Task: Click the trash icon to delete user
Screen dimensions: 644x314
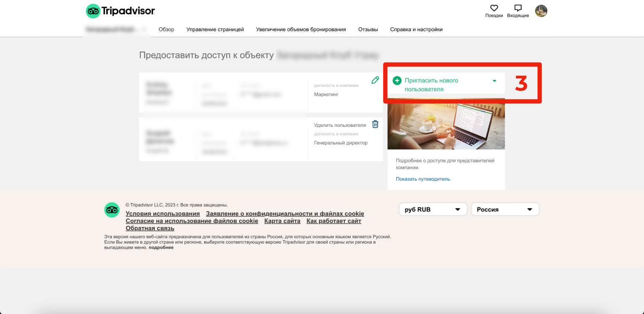Action: pos(375,124)
